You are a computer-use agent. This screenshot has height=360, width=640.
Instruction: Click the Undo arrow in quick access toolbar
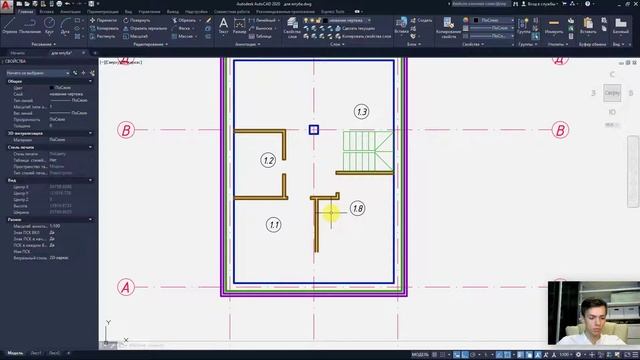coord(68,4)
